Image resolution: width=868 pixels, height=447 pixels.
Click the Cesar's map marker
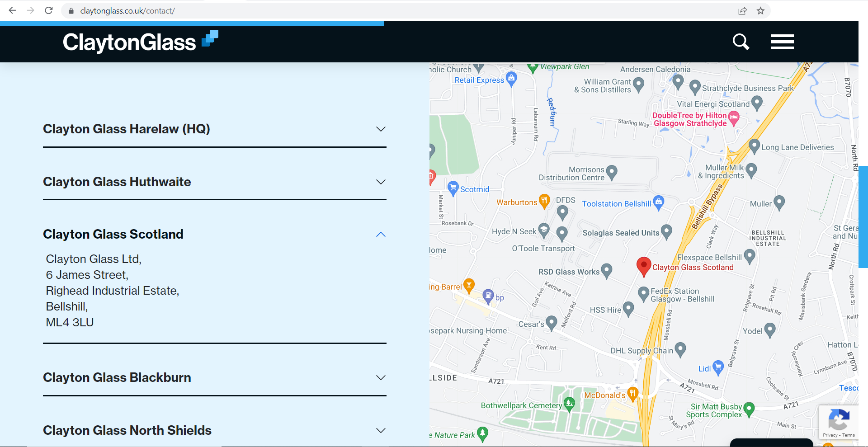click(x=551, y=323)
